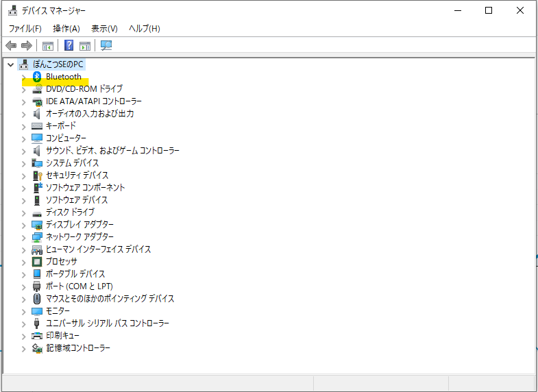Click the Scan for hardware changes icon

pos(106,45)
